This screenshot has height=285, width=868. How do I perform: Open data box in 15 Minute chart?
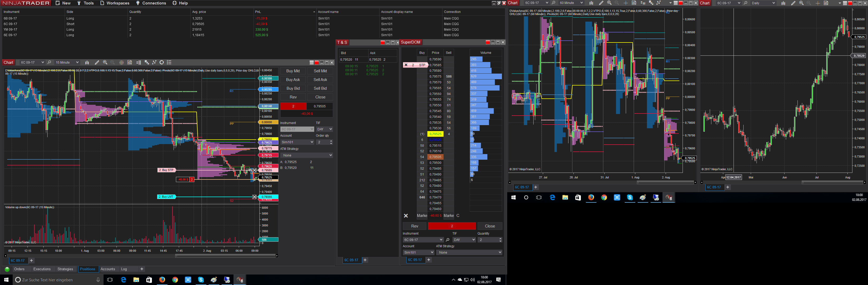(x=130, y=62)
